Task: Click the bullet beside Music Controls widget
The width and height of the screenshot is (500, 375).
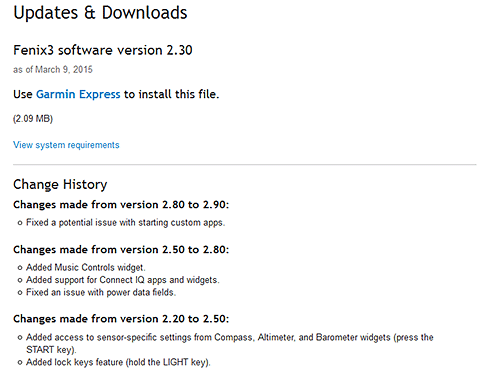Action: pos(20,268)
